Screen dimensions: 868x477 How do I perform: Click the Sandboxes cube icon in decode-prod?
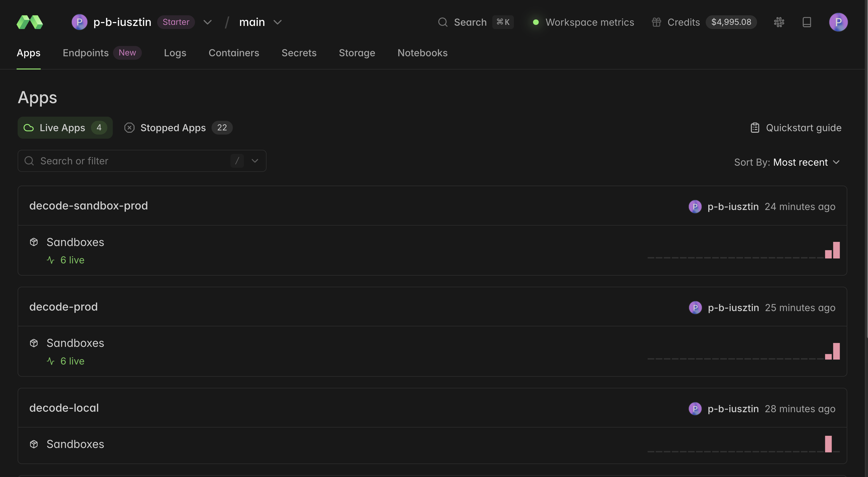pyautogui.click(x=34, y=343)
